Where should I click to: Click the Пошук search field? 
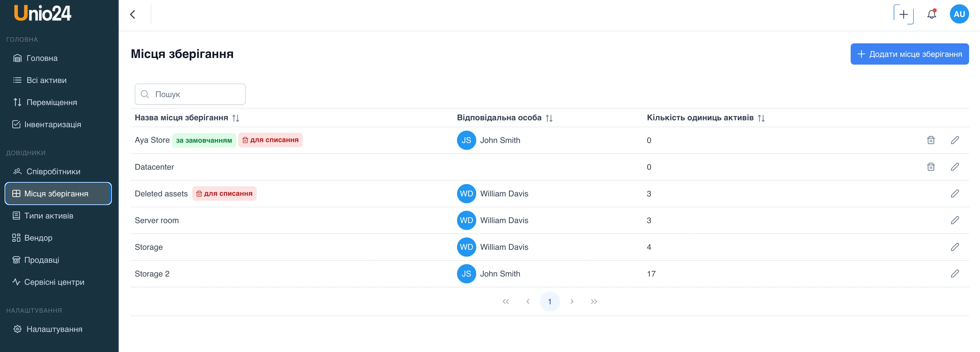[190, 94]
